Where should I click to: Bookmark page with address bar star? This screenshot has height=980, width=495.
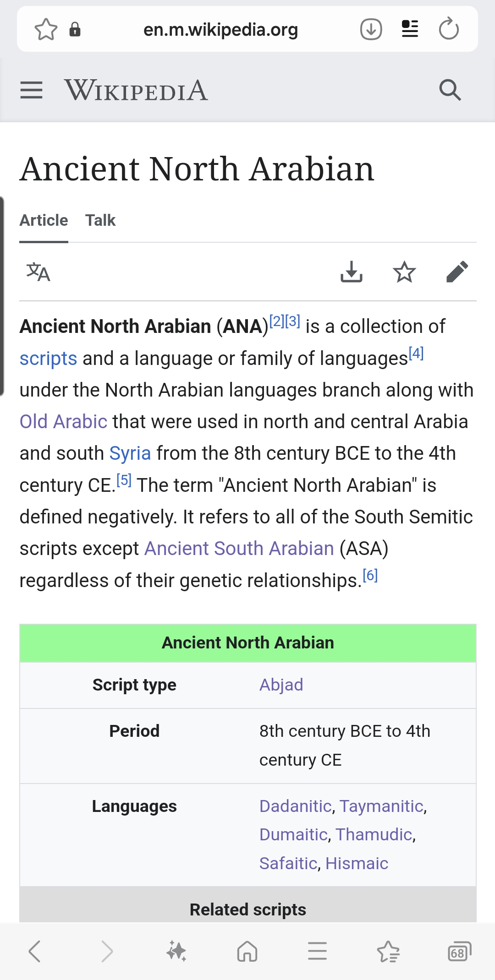46,30
